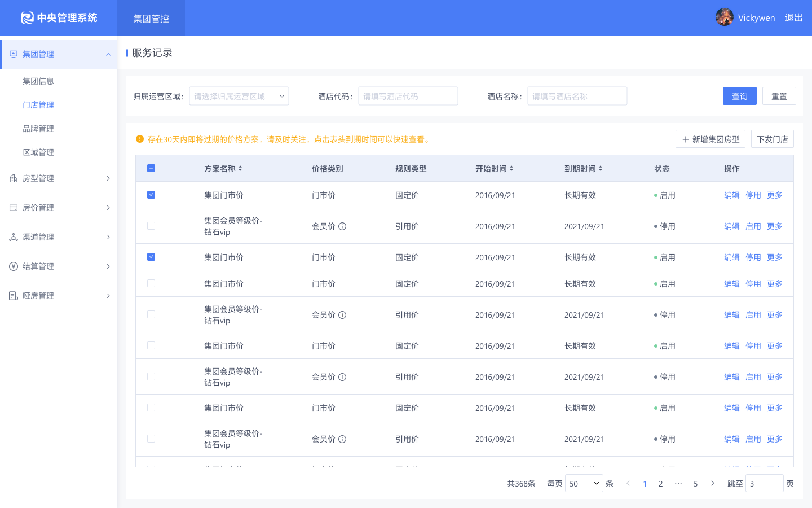
Task: Check third 集团会员等级价-钻石vip row checkbox
Action: pos(151,376)
